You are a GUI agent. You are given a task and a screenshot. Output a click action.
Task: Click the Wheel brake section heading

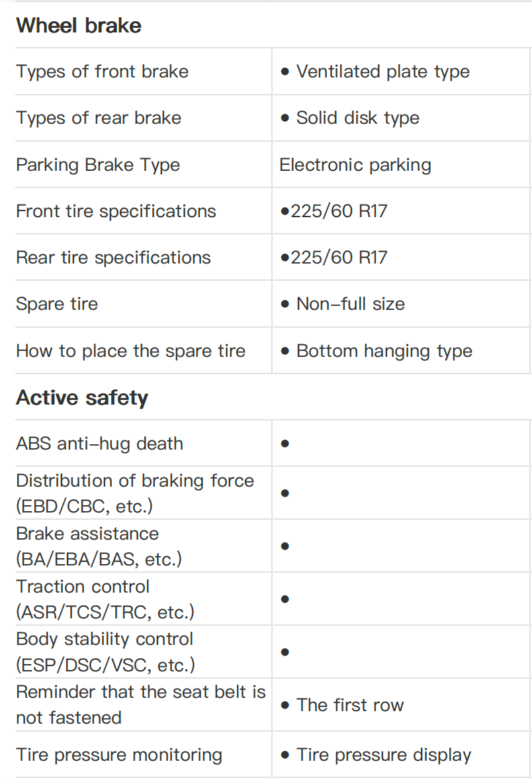click(79, 25)
